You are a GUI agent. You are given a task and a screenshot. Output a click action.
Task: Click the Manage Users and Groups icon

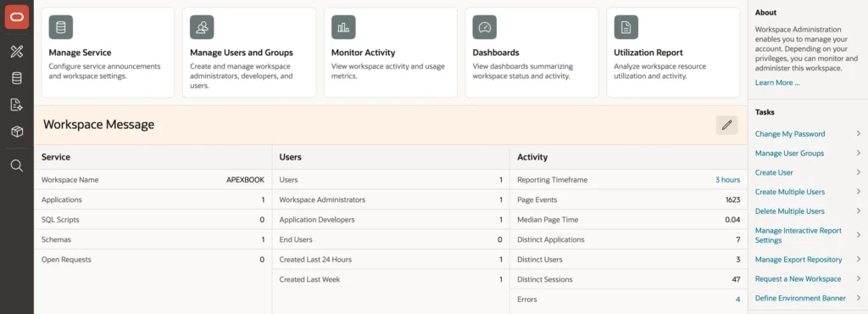pos(202,27)
